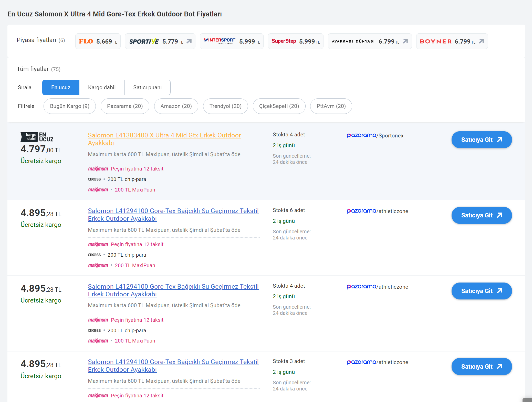
Task: Open Ayakkabı Dünyası external link arrow
Action: 405,41
